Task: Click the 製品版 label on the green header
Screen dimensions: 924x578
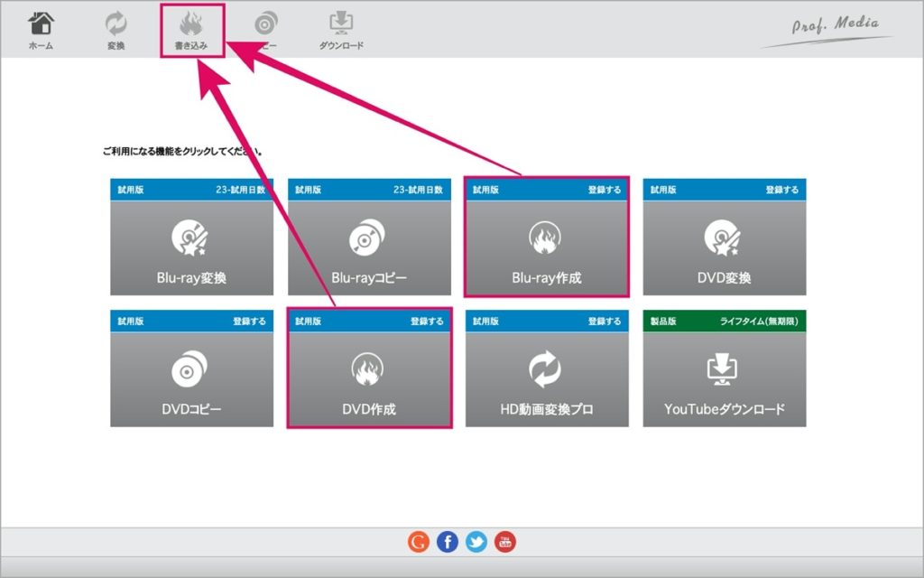Action: (663, 322)
